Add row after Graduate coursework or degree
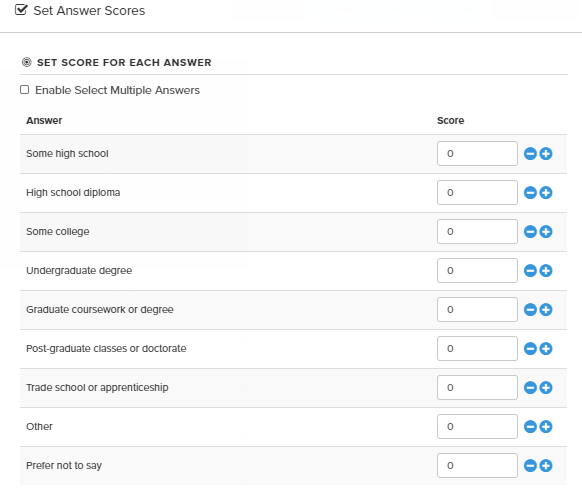 [x=546, y=310]
